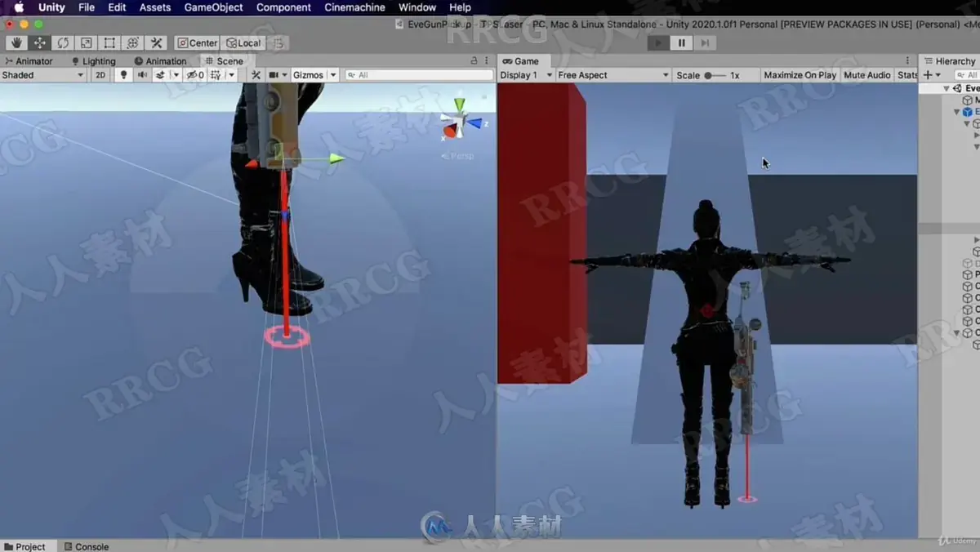Viewport: 980px width, 552px height.
Task: Toggle scene audio speaker
Action: [142, 74]
